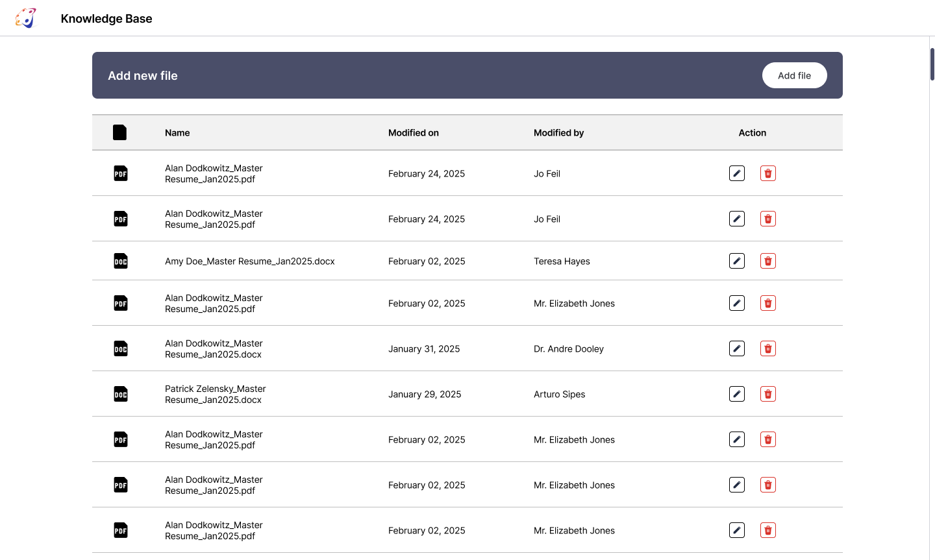Open Patrick Zelensky_Master Resume_Jan2025.docx file name
This screenshot has height=560, width=935.
point(215,394)
